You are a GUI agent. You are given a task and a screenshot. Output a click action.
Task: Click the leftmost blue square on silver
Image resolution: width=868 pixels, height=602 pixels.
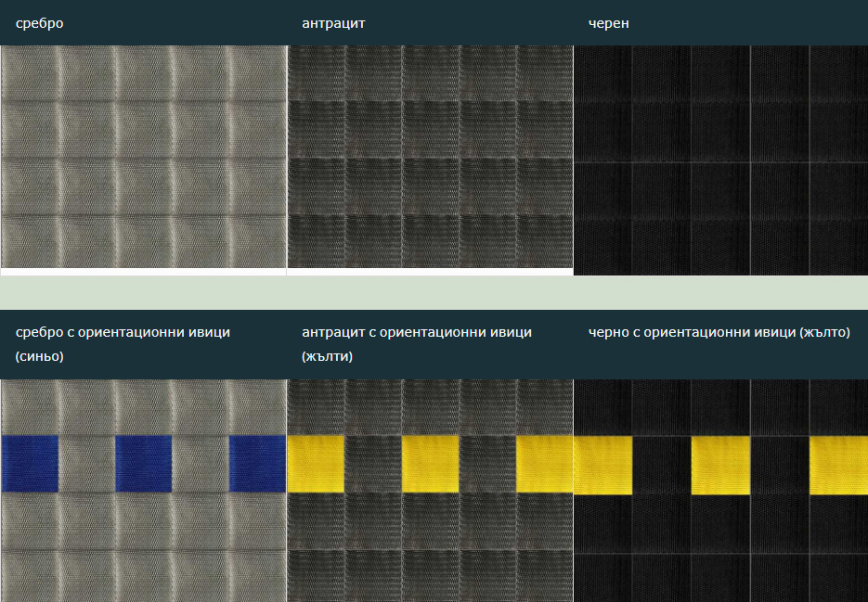30,463
